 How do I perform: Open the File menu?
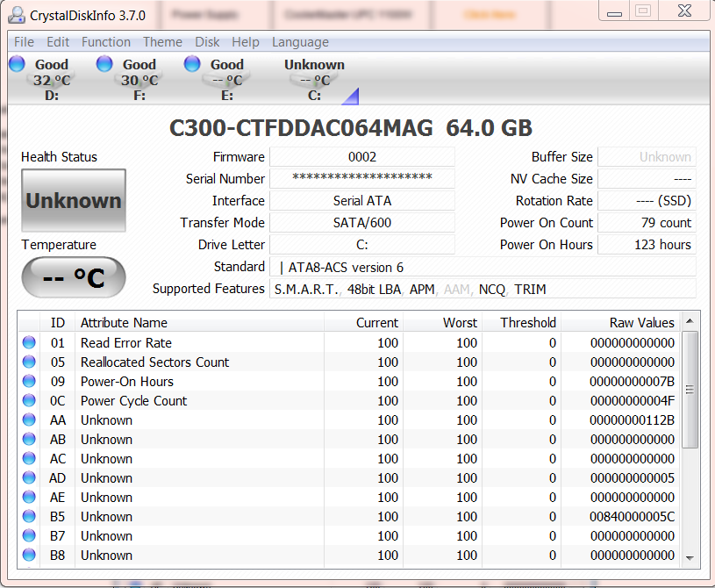click(x=24, y=42)
